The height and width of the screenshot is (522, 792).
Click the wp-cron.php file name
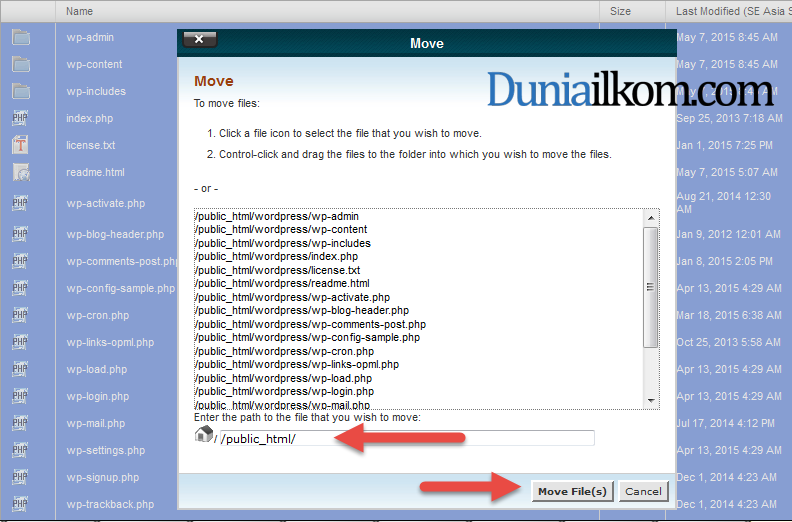click(97, 315)
